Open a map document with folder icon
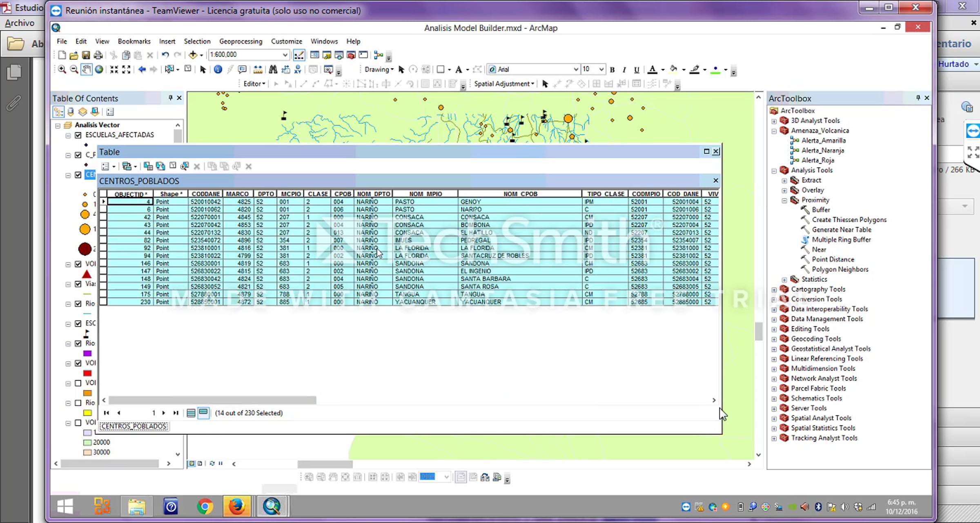 click(x=74, y=55)
